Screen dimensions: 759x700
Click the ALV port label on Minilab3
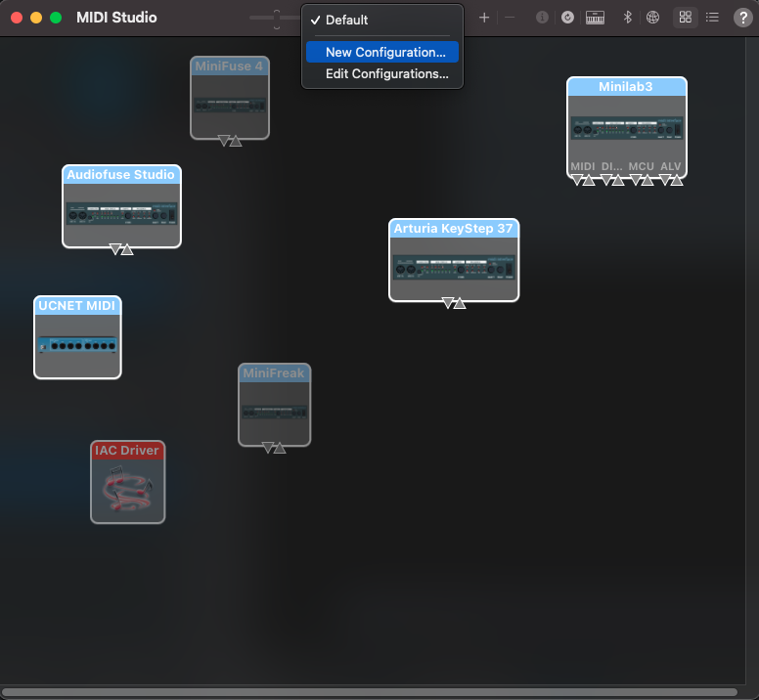coord(670,166)
